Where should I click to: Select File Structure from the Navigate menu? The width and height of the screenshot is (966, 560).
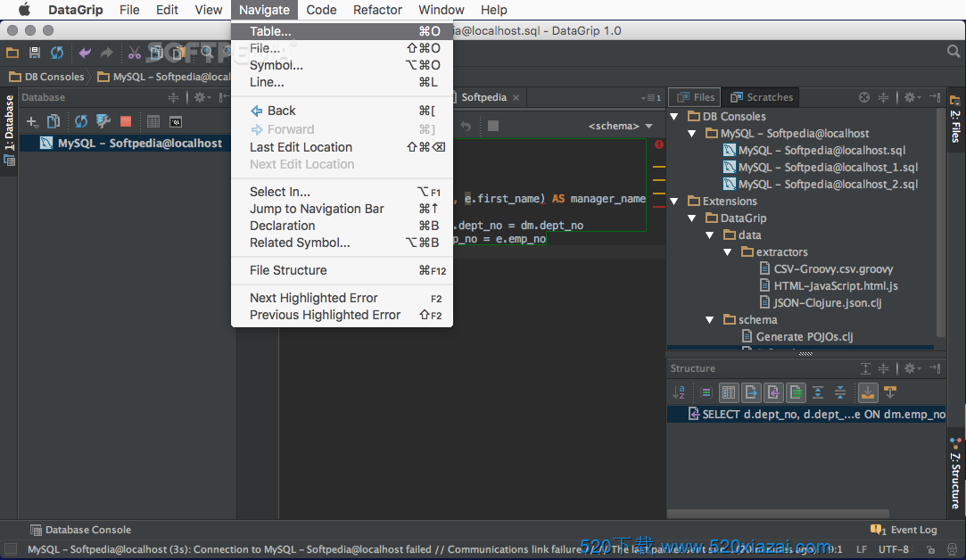(x=342, y=270)
